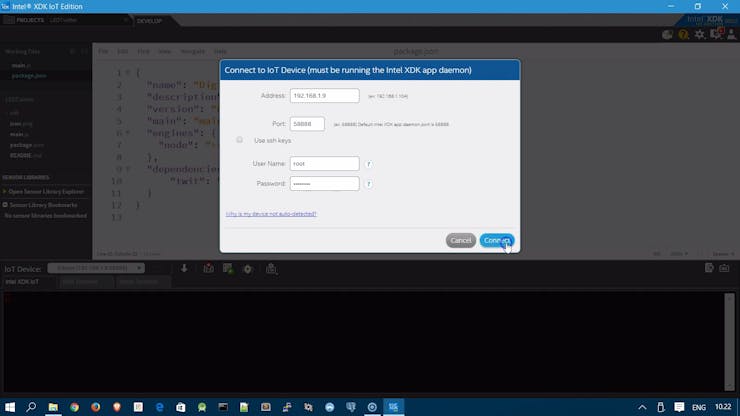Show help for Password field
This screenshot has height=416, width=740.
(x=369, y=184)
